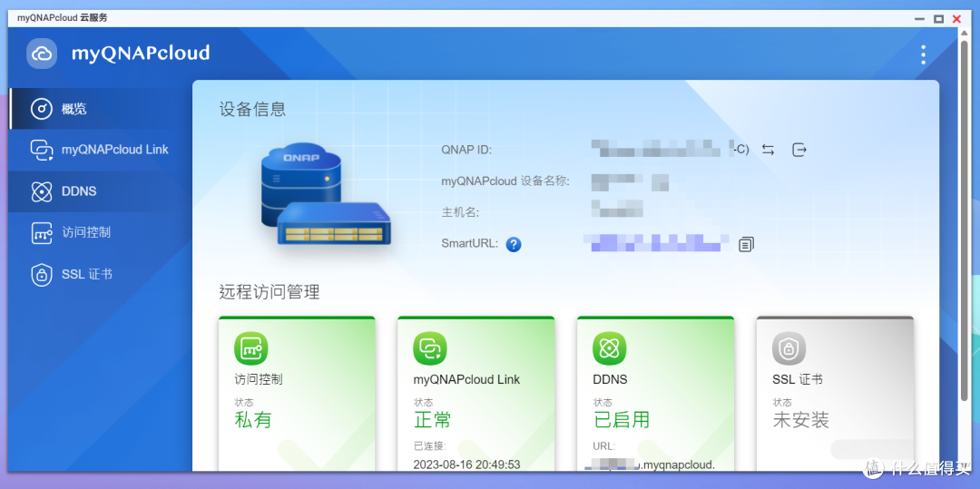980x489 pixels.
Task: Open the myQNAPcloud Link card showing 正常
Action: pyautogui.click(x=476, y=394)
